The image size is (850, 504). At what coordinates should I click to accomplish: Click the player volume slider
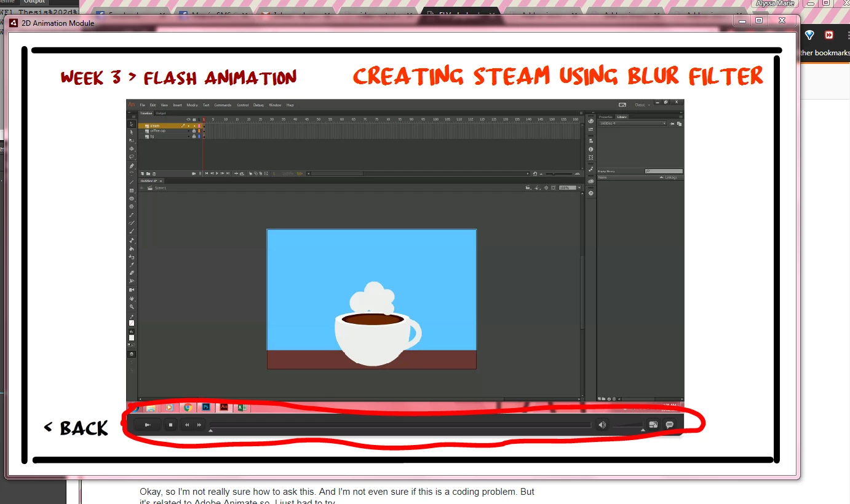tap(627, 426)
